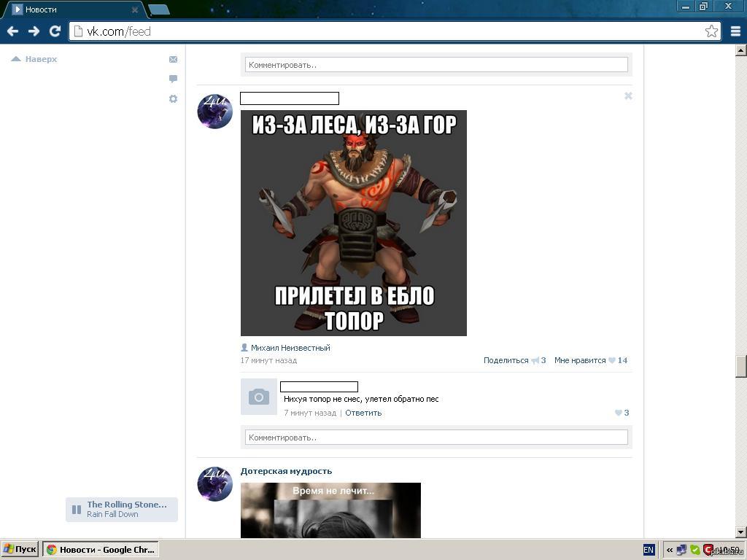Click the megaphone share icon

coord(535,360)
